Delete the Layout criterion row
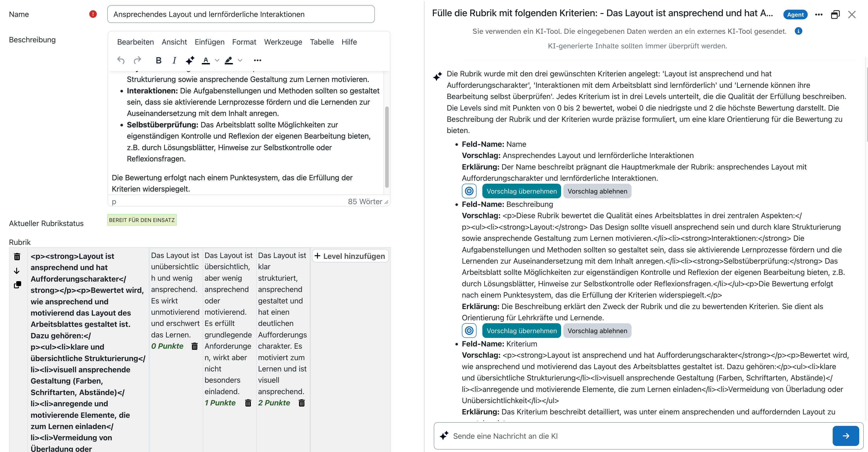Image resolution: width=868 pixels, height=452 pixels. pos(17,257)
